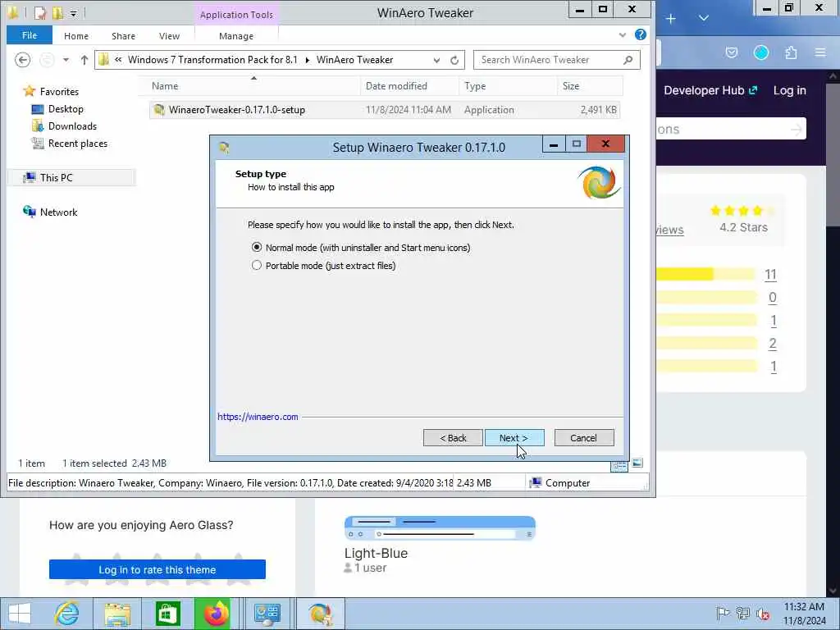Image resolution: width=840 pixels, height=630 pixels.
Task: Go up one folder level
Action: point(84,60)
